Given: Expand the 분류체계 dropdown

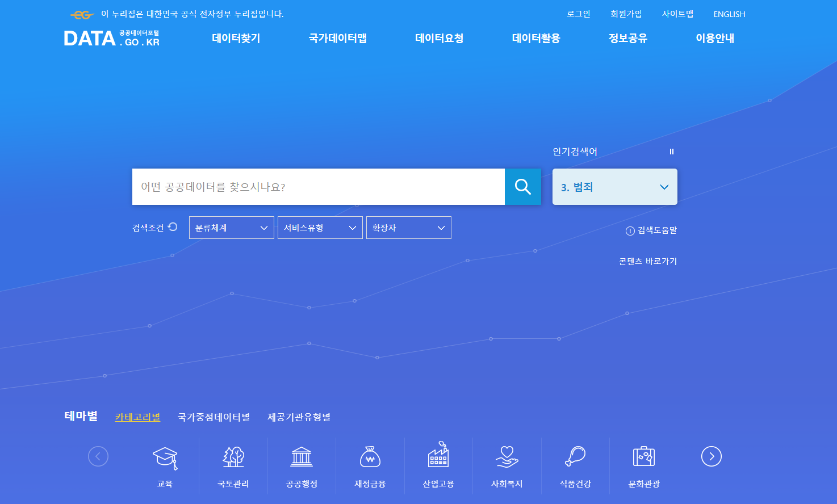Looking at the screenshot, I should 232,228.
